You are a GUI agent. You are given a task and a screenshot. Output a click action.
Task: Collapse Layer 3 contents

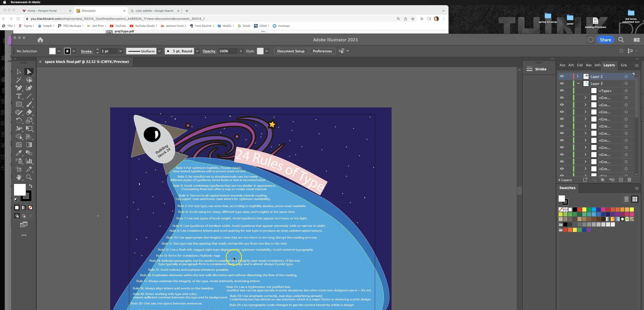(578, 83)
